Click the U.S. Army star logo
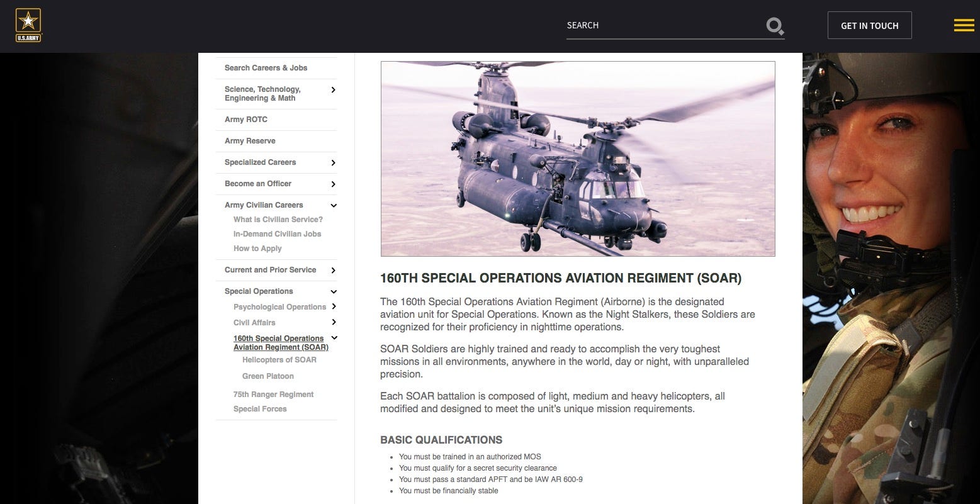The width and height of the screenshot is (980, 504). (x=28, y=26)
